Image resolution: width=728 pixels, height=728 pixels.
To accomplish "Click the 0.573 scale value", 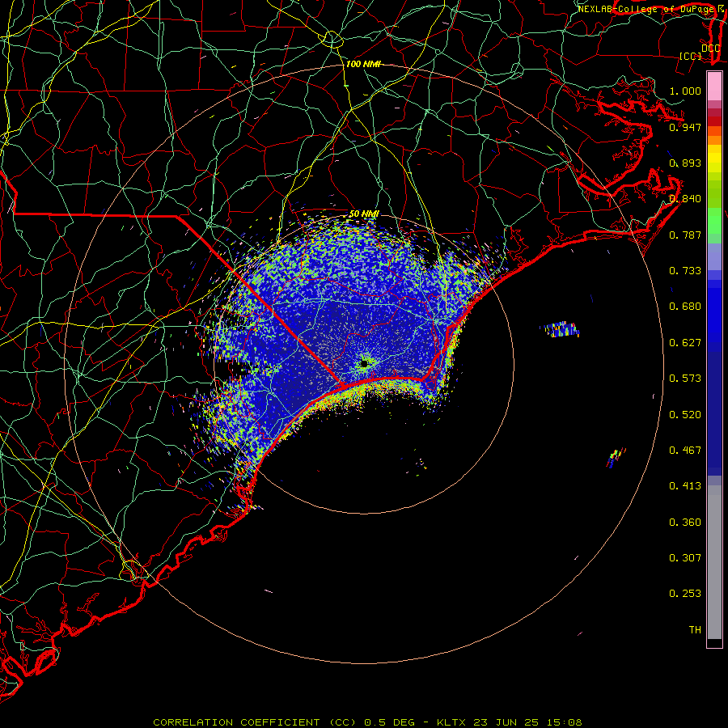I will (685, 379).
